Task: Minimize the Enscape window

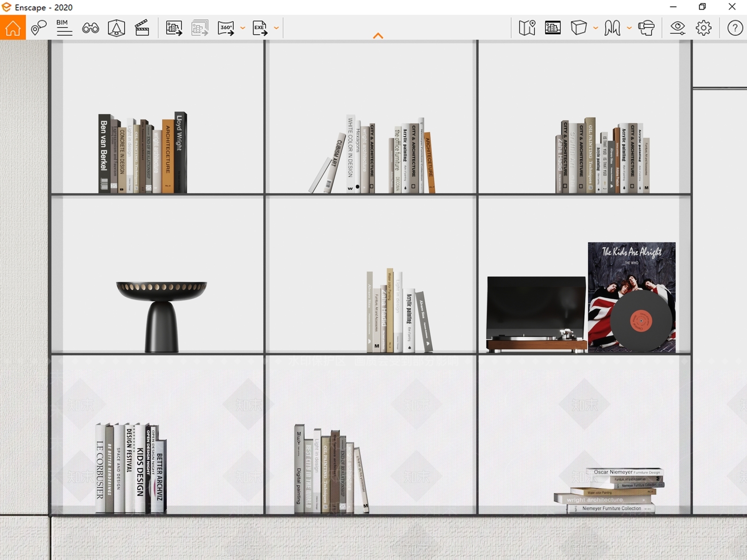Action: coord(673,7)
